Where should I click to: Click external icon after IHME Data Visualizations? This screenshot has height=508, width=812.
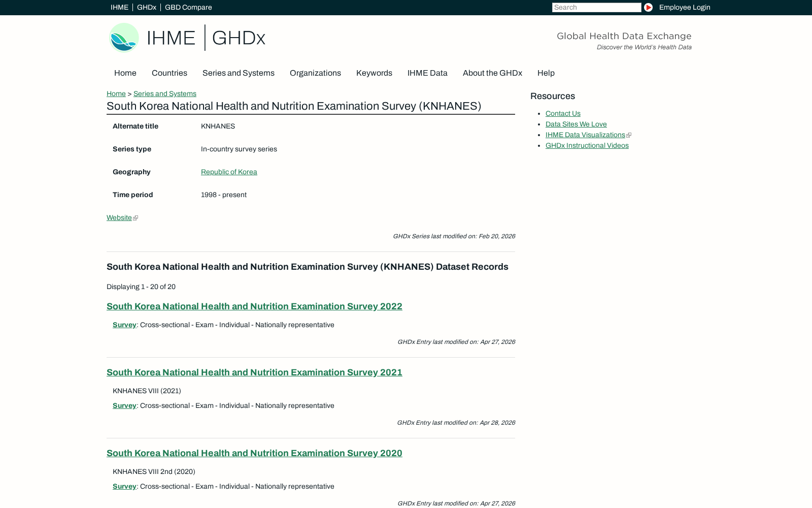tap(629, 135)
